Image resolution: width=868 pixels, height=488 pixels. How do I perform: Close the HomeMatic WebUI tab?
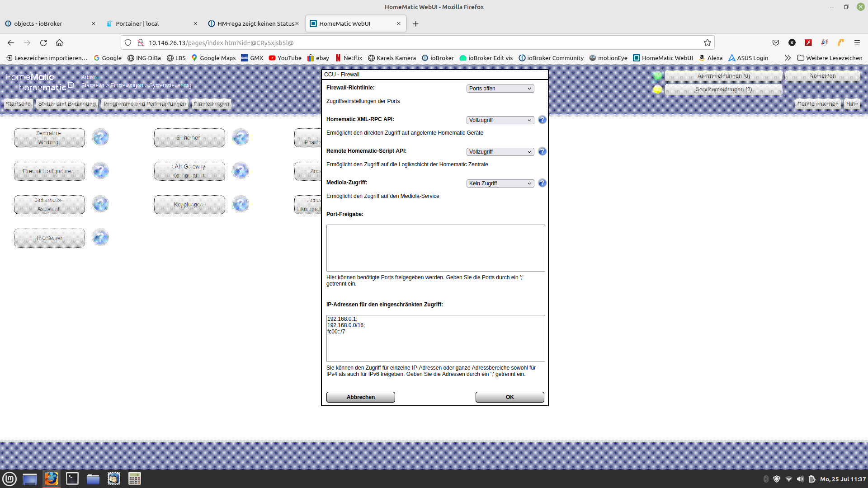(x=399, y=23)
